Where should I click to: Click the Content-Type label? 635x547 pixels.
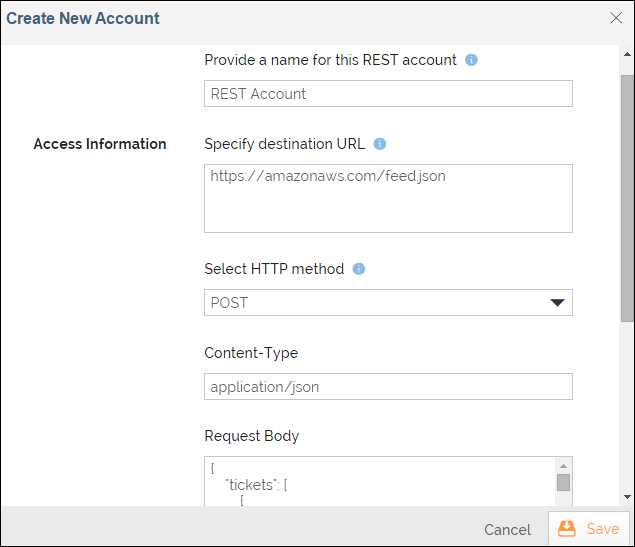(251, 353)
